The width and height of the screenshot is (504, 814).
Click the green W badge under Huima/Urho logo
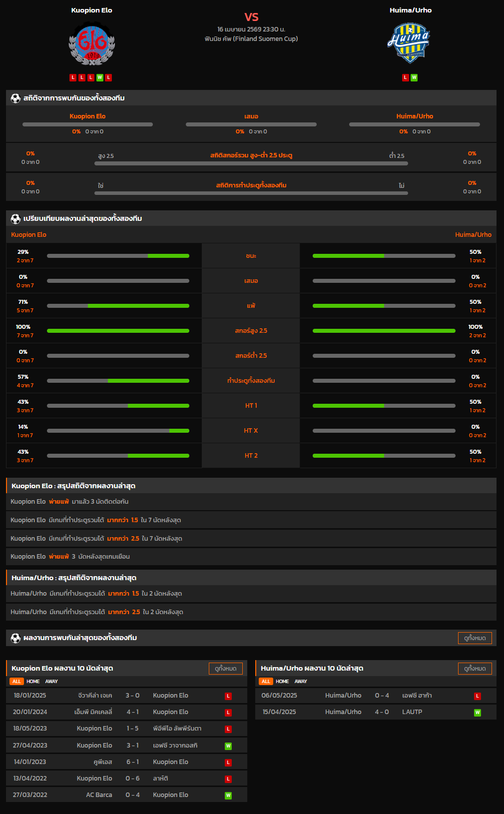[x=414, y=77]
